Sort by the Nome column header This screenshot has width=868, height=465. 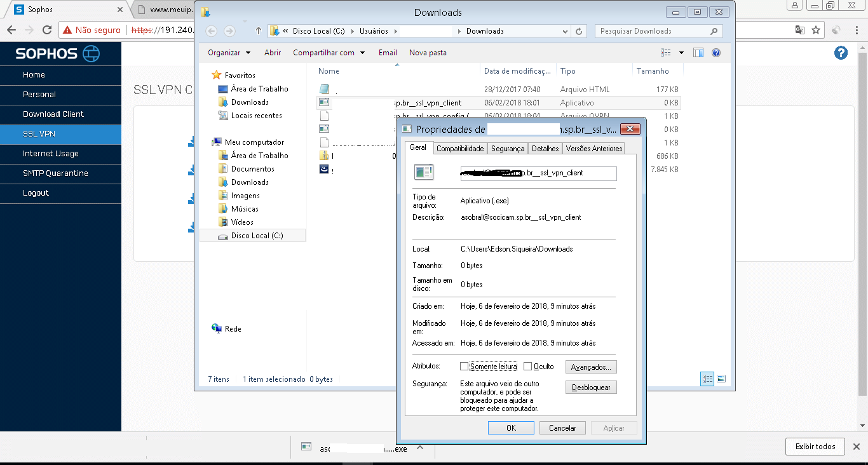[329, 71]
